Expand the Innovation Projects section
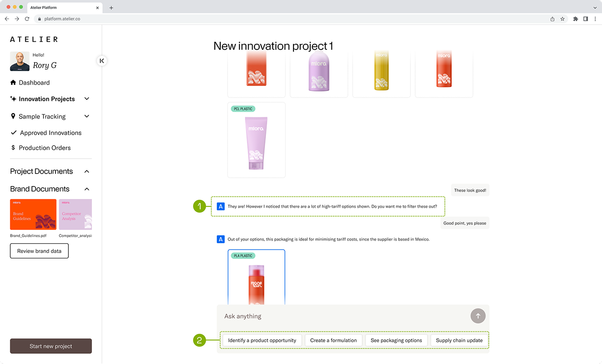The image size is (602, 364). pyautogui.click(x=87, y=99)
